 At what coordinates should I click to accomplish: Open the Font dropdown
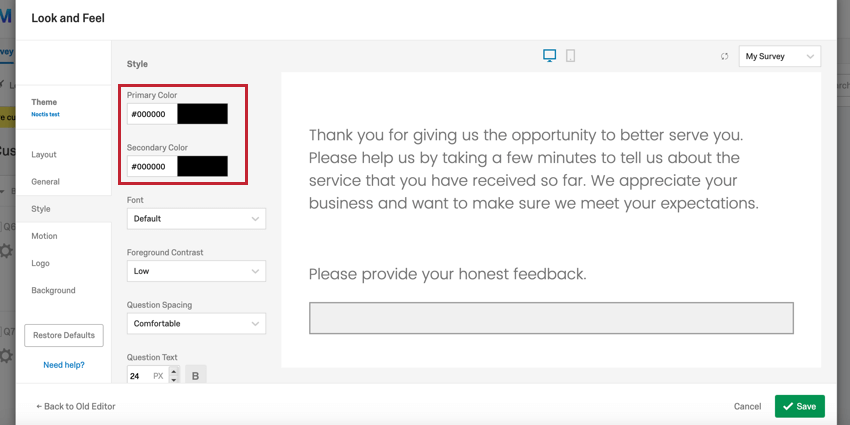pyautogui.click(x=196, y=218)
